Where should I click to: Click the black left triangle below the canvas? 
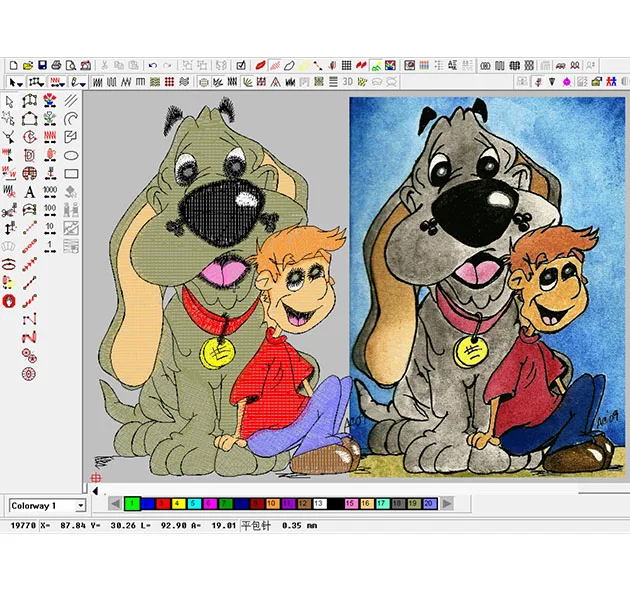[95, 491]
